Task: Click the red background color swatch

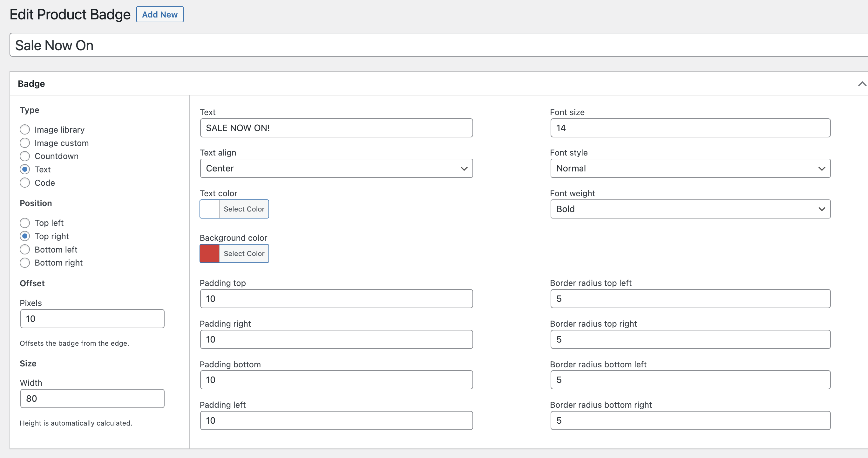Action: 210,253
